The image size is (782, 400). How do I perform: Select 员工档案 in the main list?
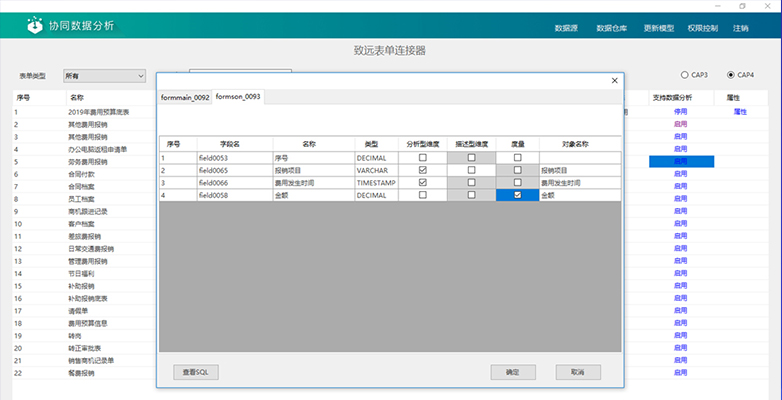coord(81,199)
